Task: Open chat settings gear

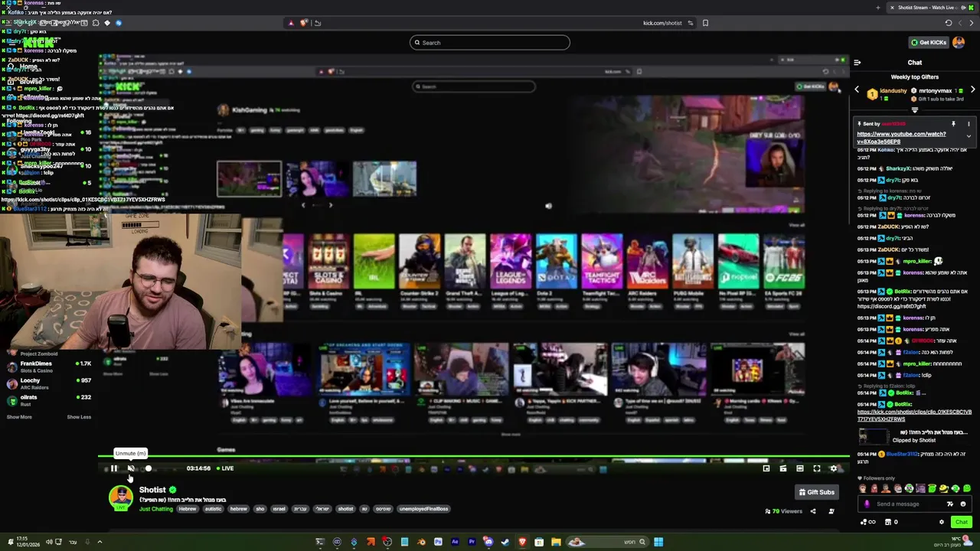Action: tap(942, 522)
